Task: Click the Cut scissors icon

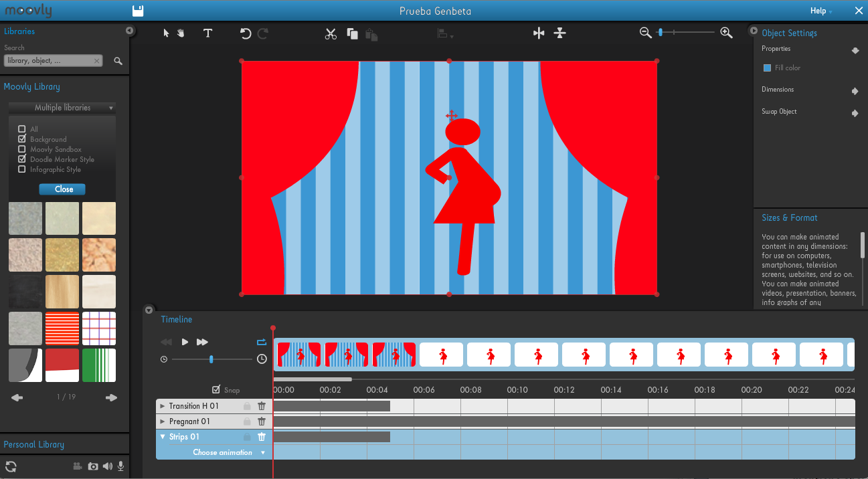Action: (x=331, y=33)
